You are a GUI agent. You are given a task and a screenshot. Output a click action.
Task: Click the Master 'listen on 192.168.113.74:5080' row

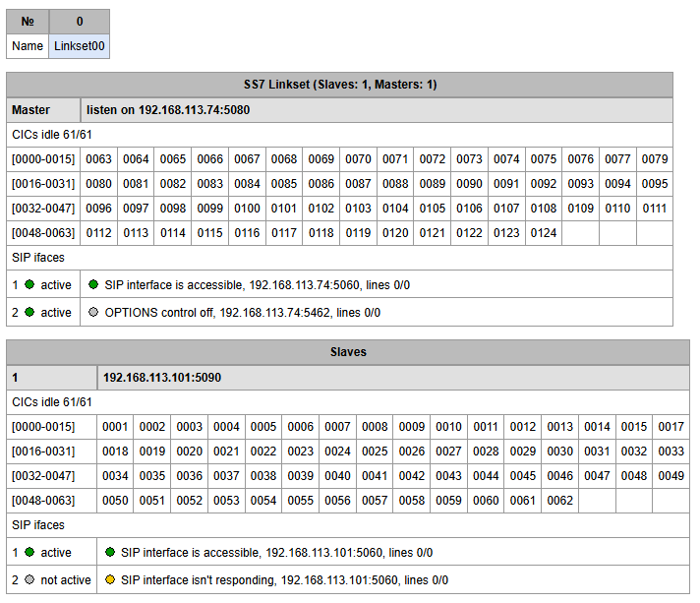click(377, 110)
